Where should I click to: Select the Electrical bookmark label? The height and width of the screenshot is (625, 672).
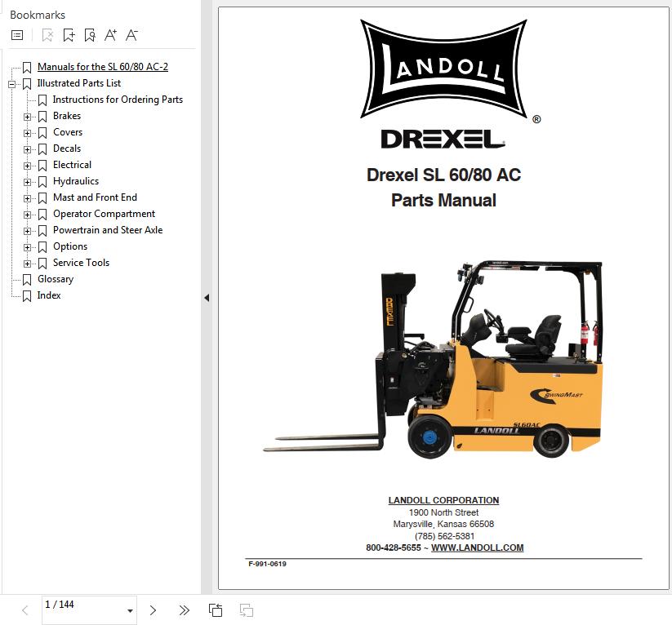[x=72, y=165]
